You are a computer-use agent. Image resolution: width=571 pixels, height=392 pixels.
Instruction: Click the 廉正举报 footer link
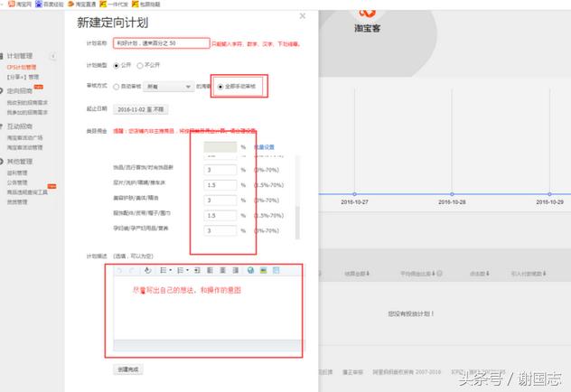(x=352, y=372)
